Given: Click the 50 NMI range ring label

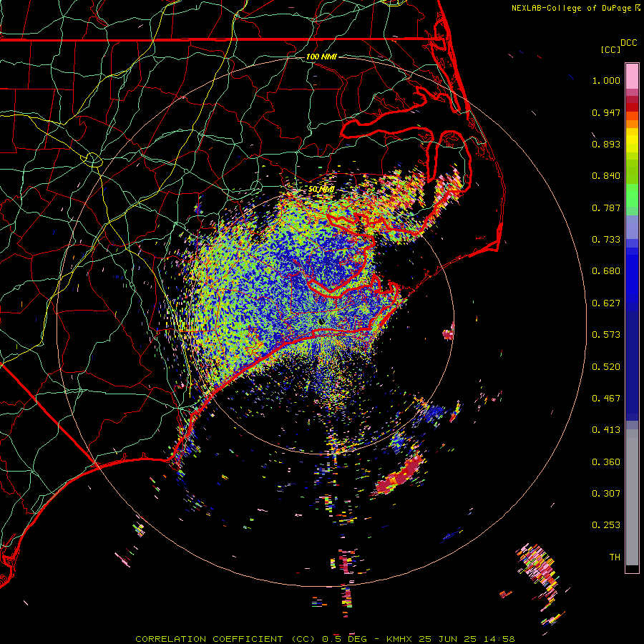Looking at the screenshot, I should click(321, 190).
